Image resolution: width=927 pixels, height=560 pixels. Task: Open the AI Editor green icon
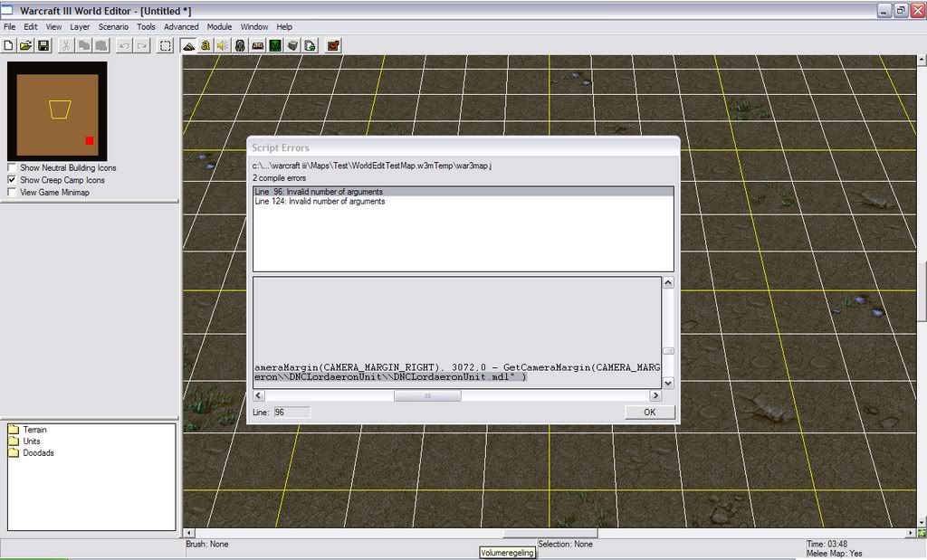click(275, 45)
